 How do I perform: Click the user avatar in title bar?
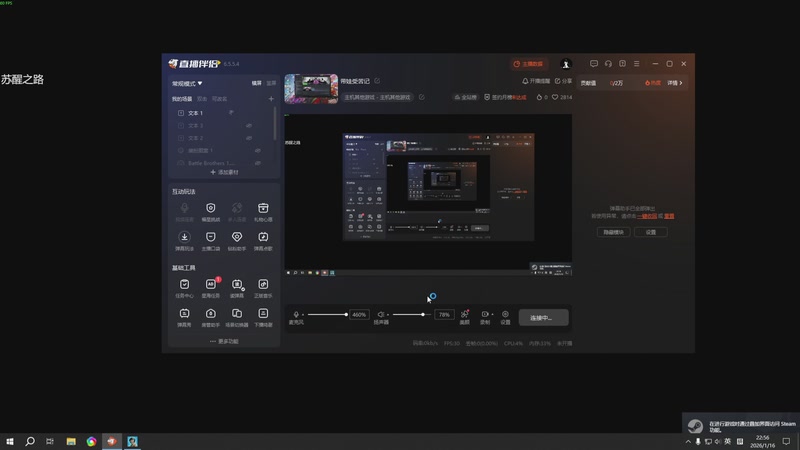point(565,64)
